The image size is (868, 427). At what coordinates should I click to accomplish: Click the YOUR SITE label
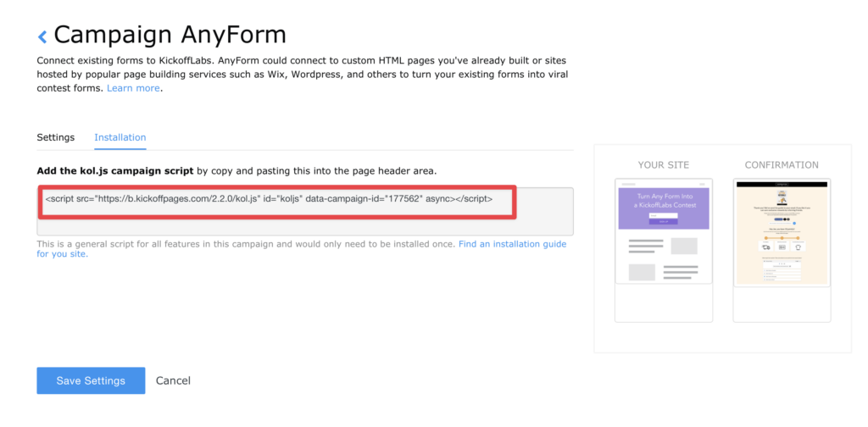(664, 165)
